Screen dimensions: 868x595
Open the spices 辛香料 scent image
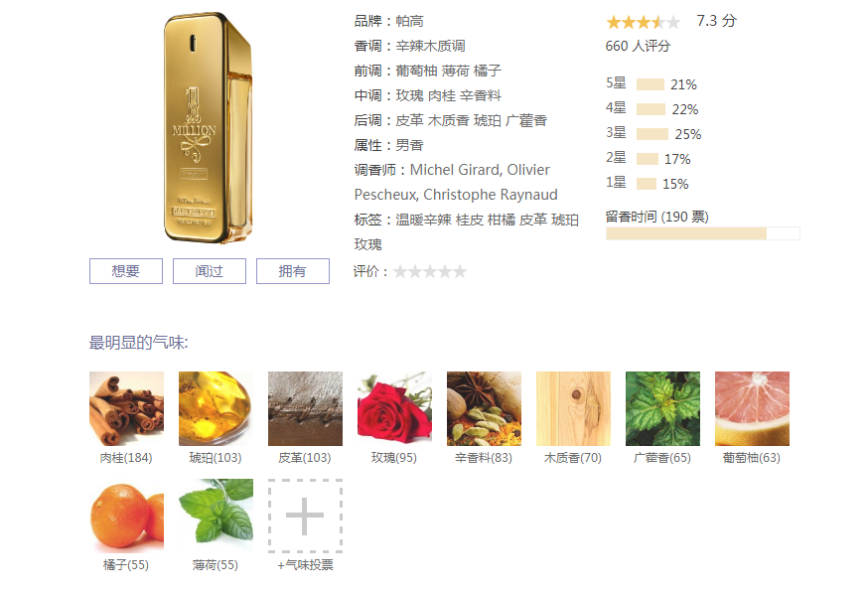click(x=485, y=408)
